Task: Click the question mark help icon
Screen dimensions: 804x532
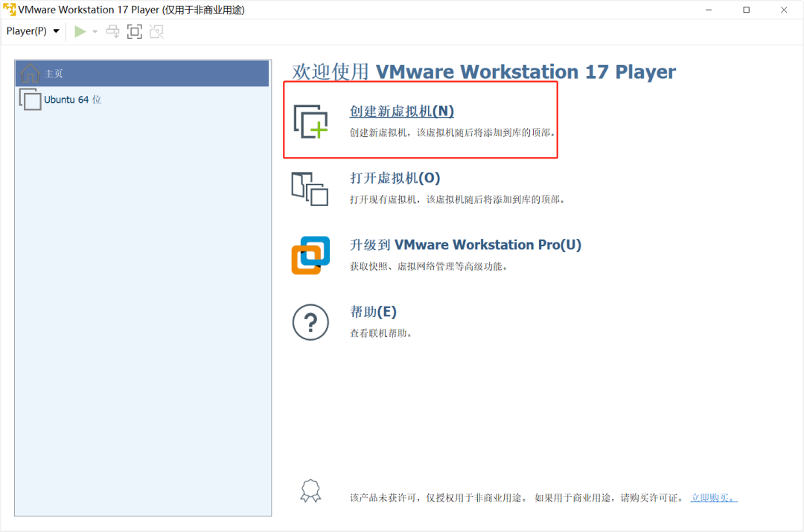Action: [x=310, y=322]
